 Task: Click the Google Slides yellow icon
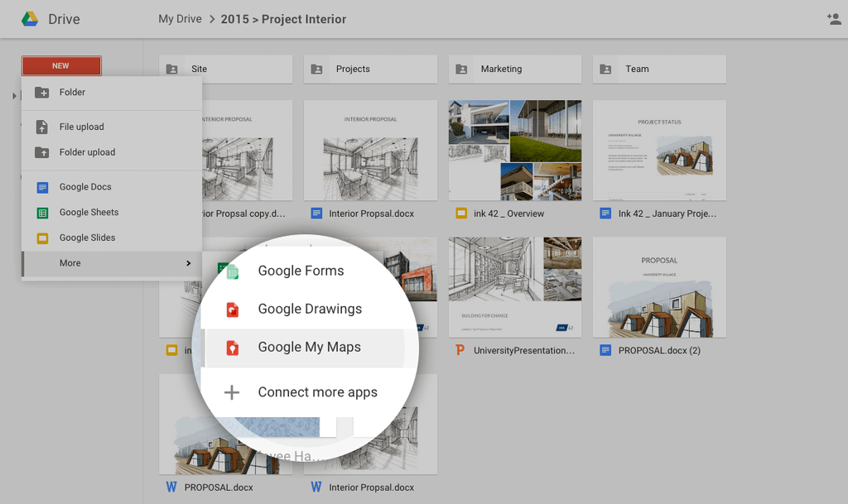(x=42, y=238)
